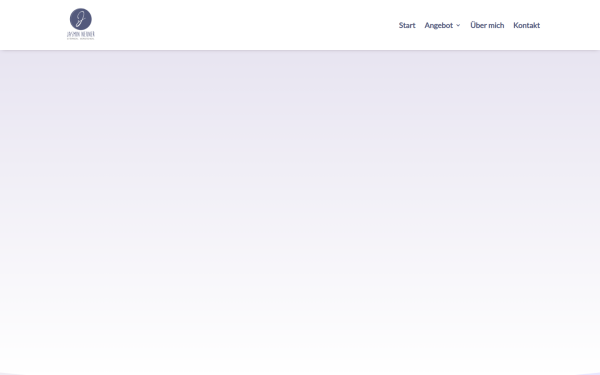Open the Kontakt page link
600x375 pixels.
(527, 25)
